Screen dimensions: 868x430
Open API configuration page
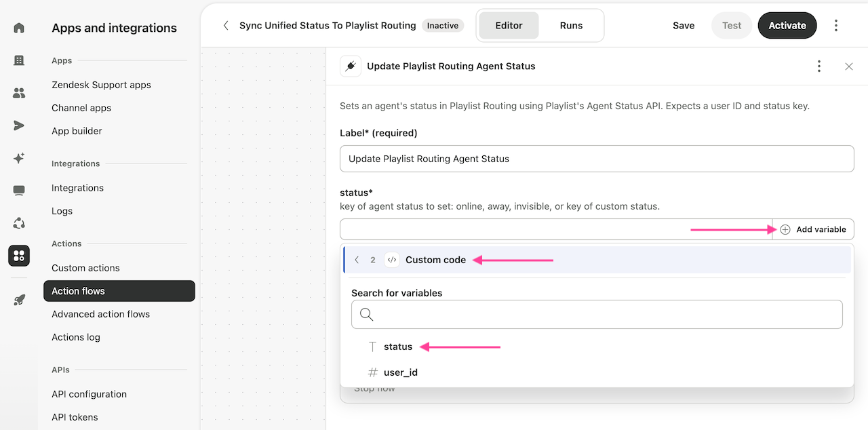[89, 394]
